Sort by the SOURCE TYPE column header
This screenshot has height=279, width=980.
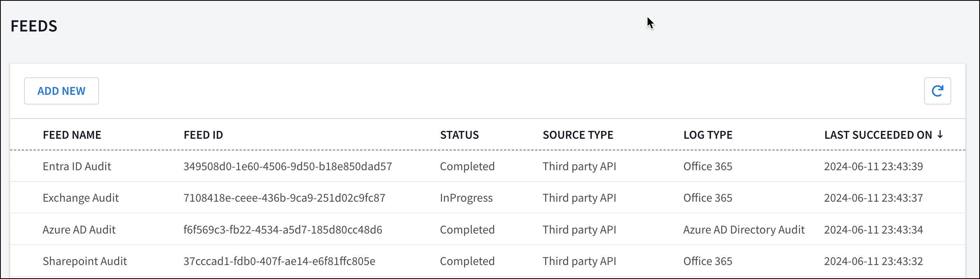[578, 135]
